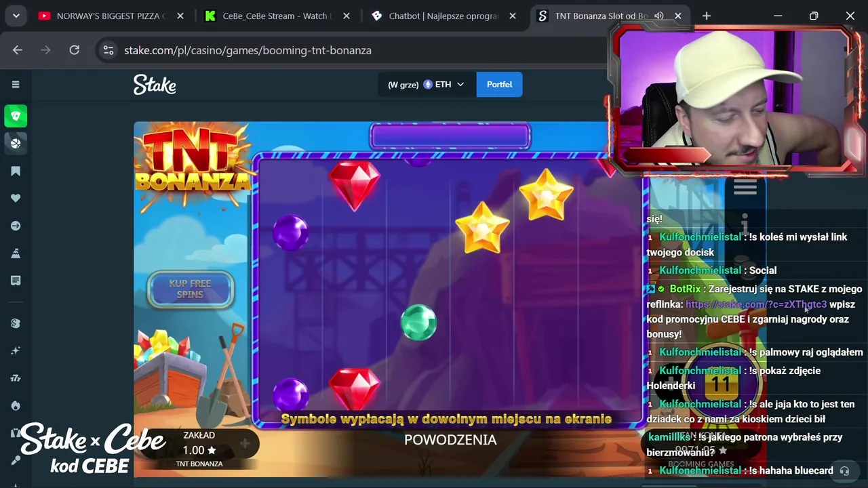Image resolution: width=868 pixels, height=488 pixels.
Task: Reload the current page
Action: click(x=75, y=50)
